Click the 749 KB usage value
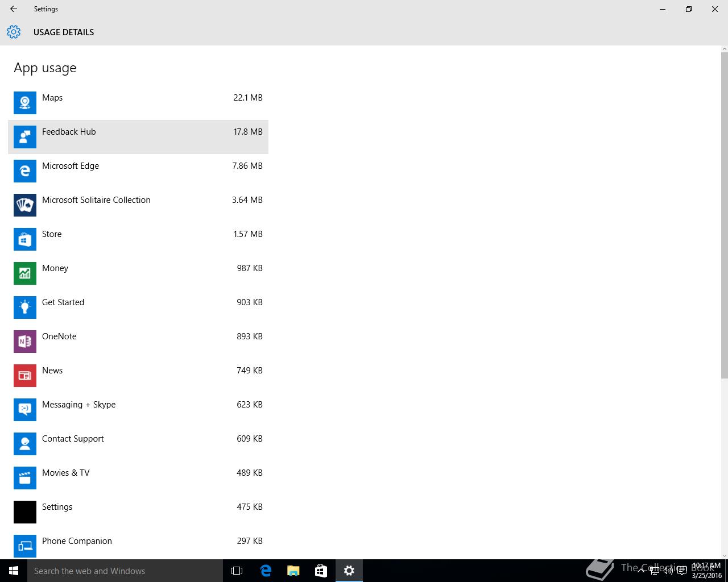 click(250, 371)
